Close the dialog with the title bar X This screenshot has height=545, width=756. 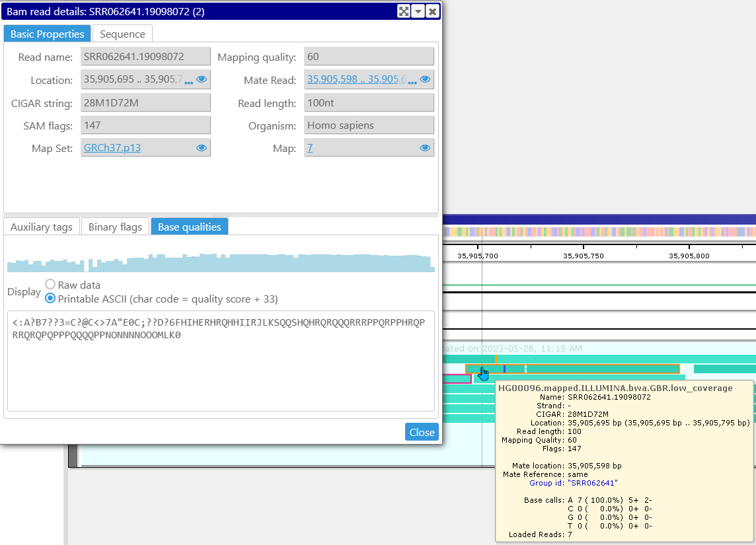432,11
